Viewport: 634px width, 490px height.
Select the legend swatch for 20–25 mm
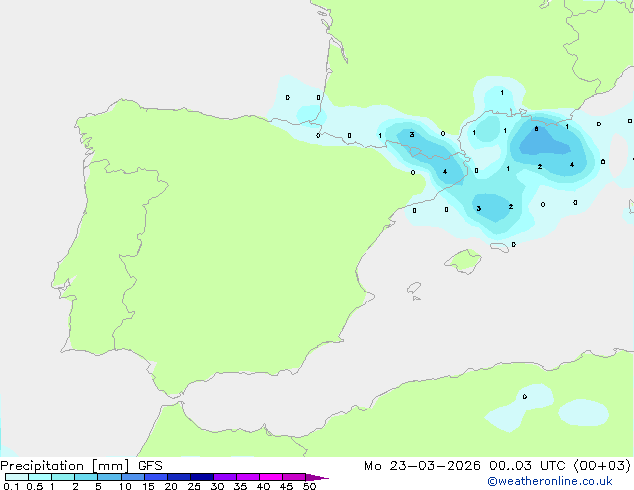tap(179, 477)
